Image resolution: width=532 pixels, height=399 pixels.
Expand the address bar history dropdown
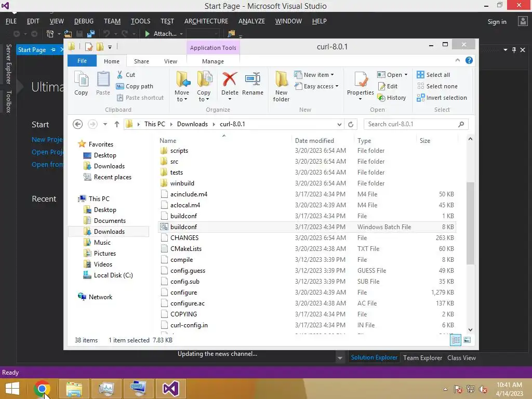pyautogui.click(x=339, y=125)
